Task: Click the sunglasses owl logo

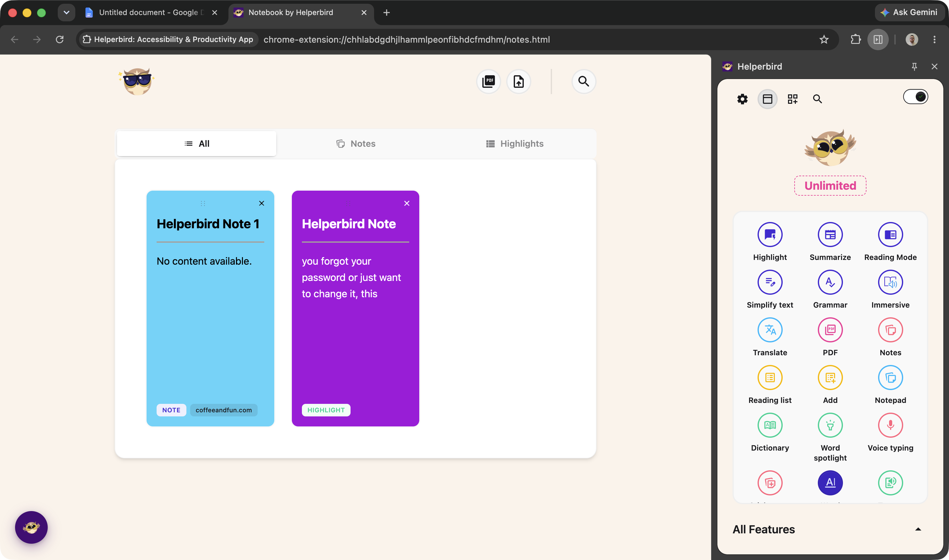Action: pos(137,81)
